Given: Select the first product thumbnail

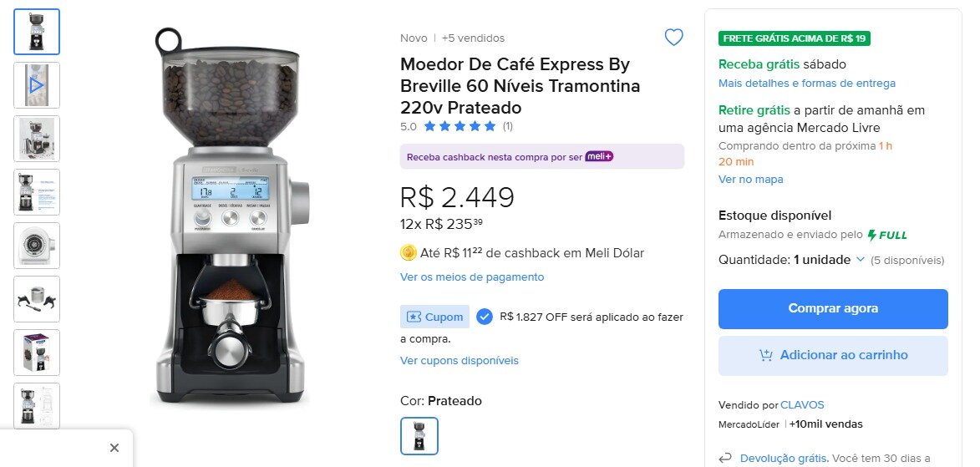Looking at the screenshot, I should (37, 32).
